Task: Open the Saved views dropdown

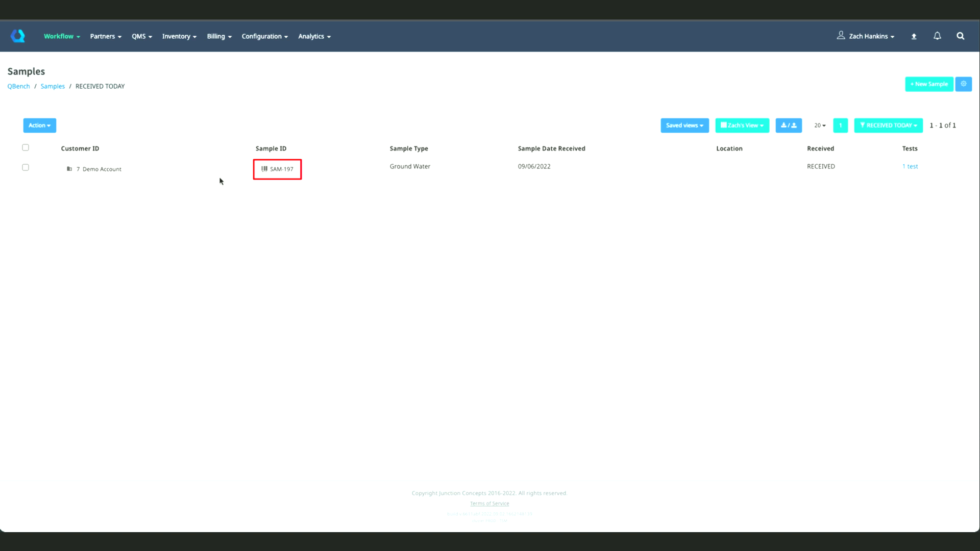Action: click(x=684, y=125)
